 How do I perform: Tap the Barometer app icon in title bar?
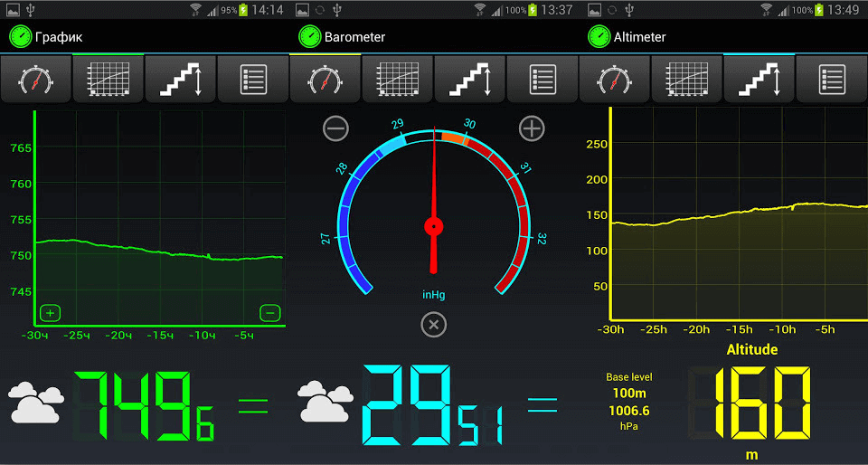(x=310, y=37)
